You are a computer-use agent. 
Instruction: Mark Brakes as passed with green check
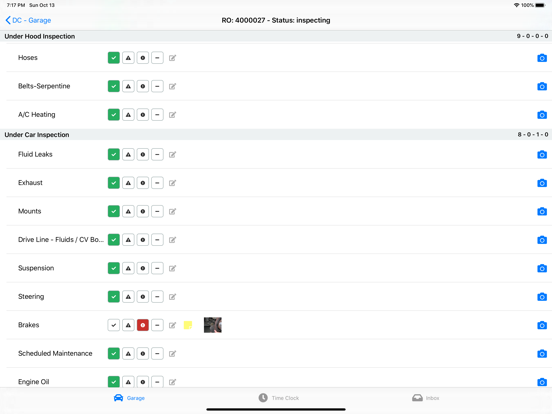[114, 325]
